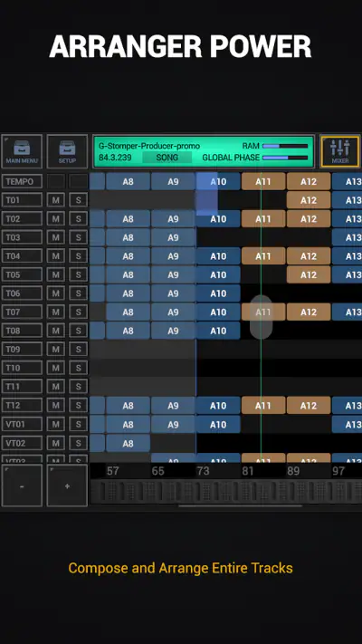This screenshot has height=644, width=362.
Task: Select A8 pattern on TEMPO row
Action: coord(128,181)
